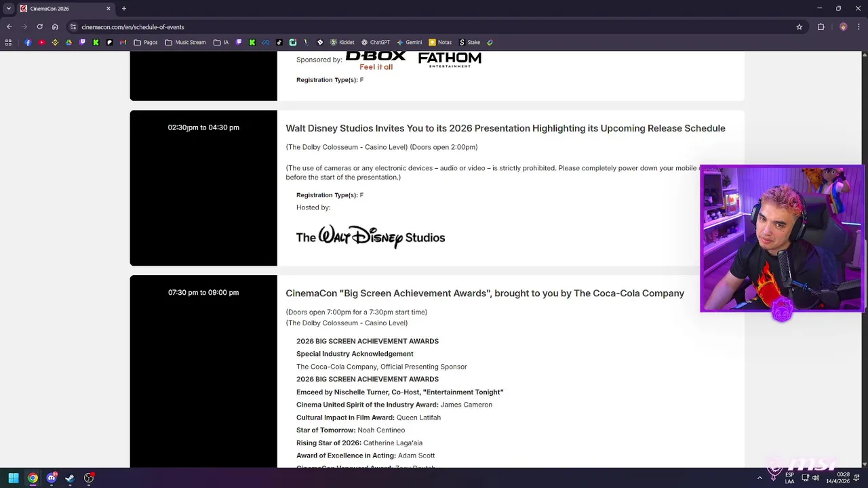This screenshot has height=488, width=868.
Task: Open Steam from the taskbar
Action: [70, 478]
